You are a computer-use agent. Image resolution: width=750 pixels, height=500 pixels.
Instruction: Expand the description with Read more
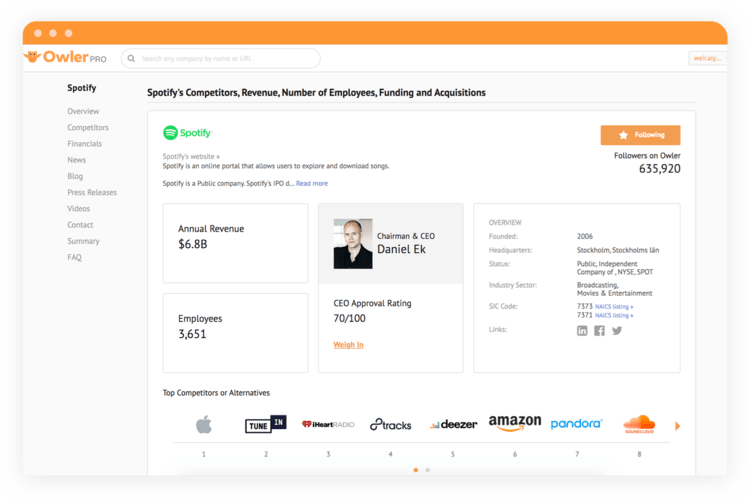[x=312, y=183]
